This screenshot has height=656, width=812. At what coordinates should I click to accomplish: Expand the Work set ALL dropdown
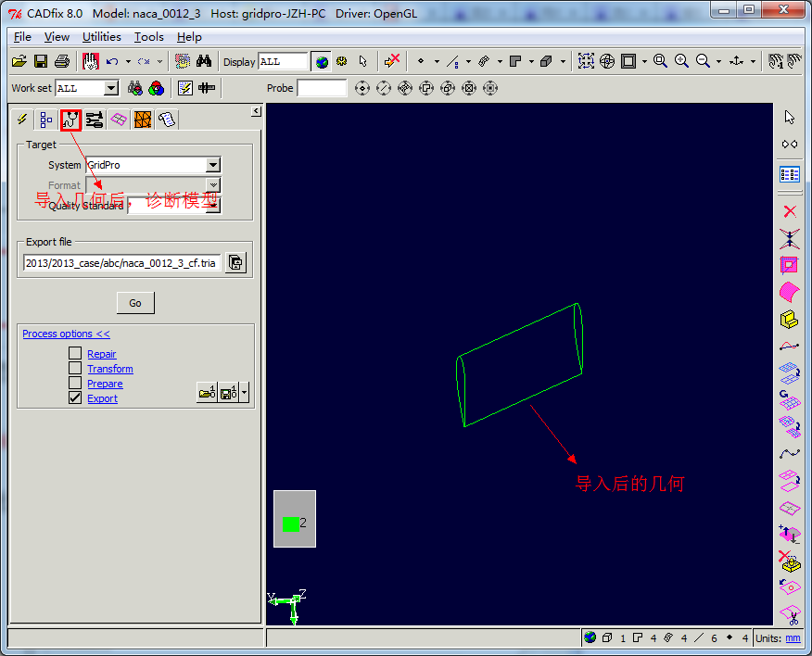coord(111,88)
